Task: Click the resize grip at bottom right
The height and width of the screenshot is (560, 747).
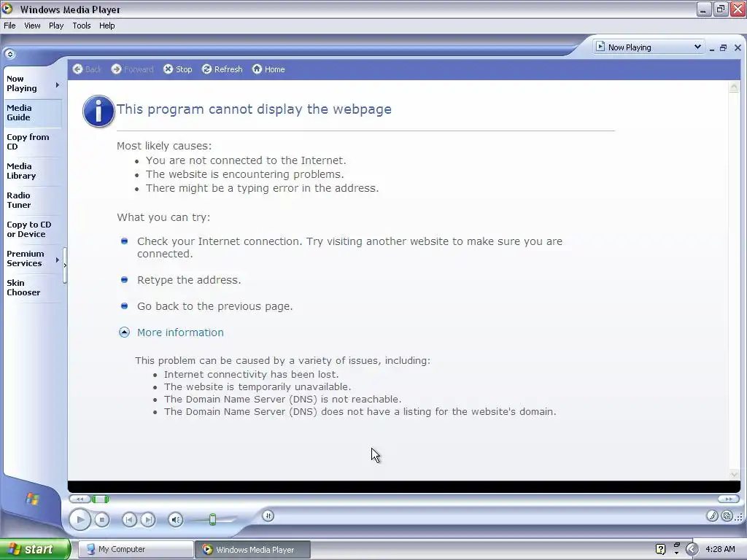Action: click(x=739, y=517)
